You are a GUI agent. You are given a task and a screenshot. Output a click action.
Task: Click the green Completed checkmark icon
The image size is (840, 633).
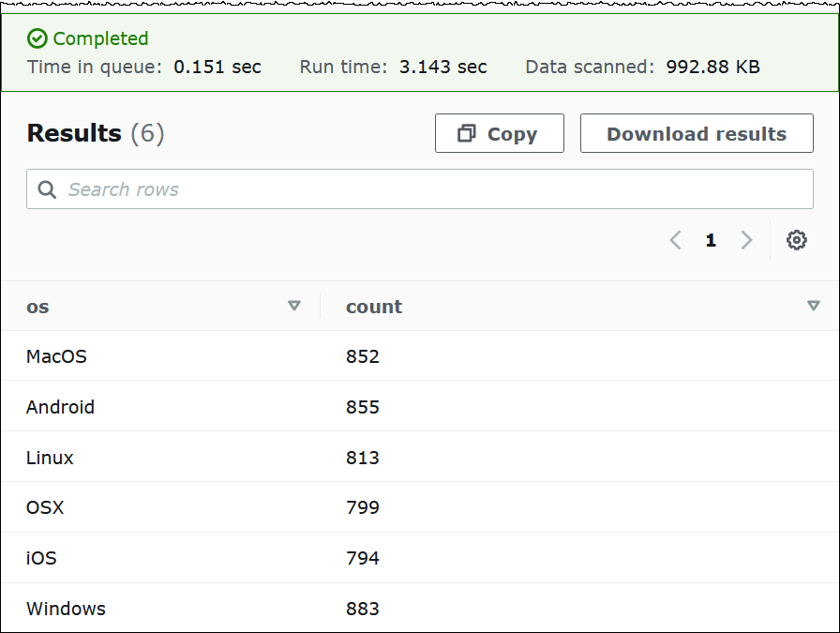37,38
